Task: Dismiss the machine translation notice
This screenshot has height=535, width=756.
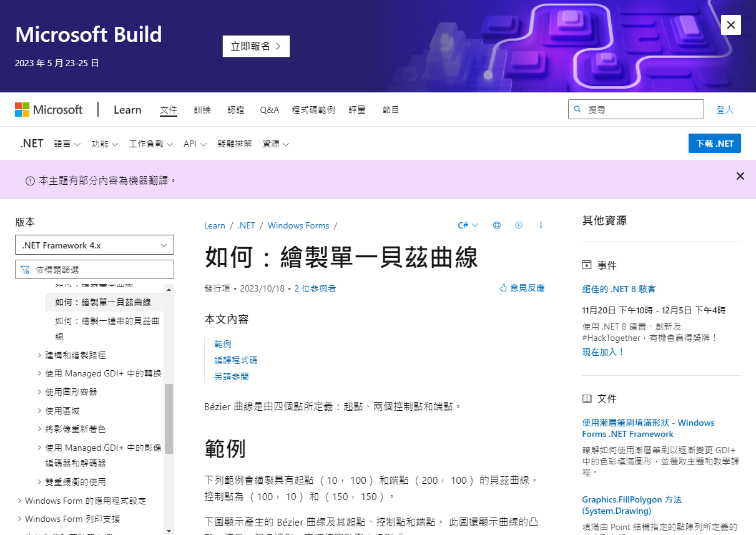Action: click(x=740, y=176)
